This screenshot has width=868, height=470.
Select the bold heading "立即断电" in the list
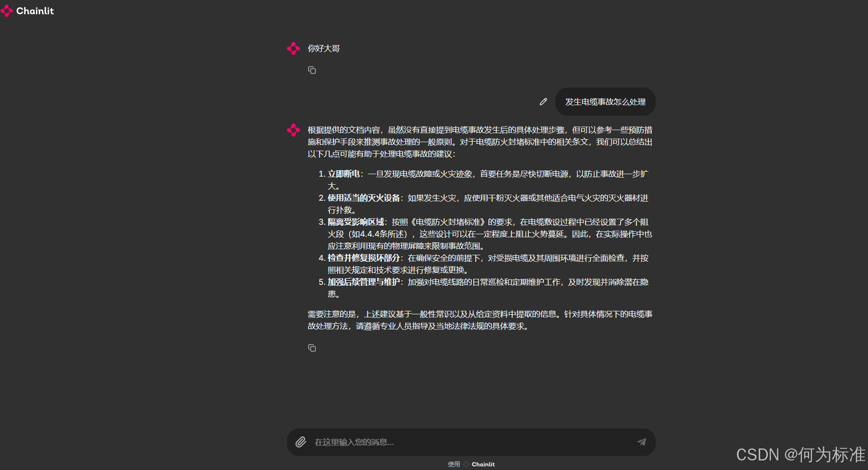click(345, 174)
